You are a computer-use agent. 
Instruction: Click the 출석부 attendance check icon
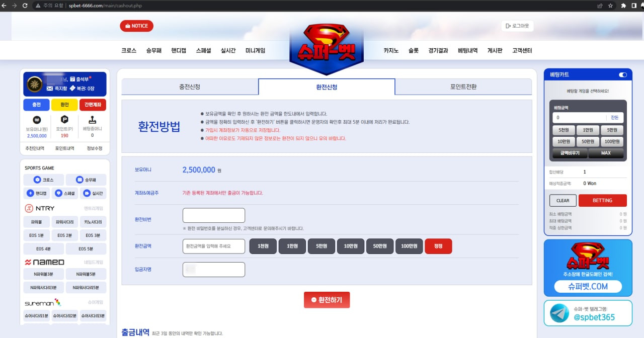[x=72, y=79]
